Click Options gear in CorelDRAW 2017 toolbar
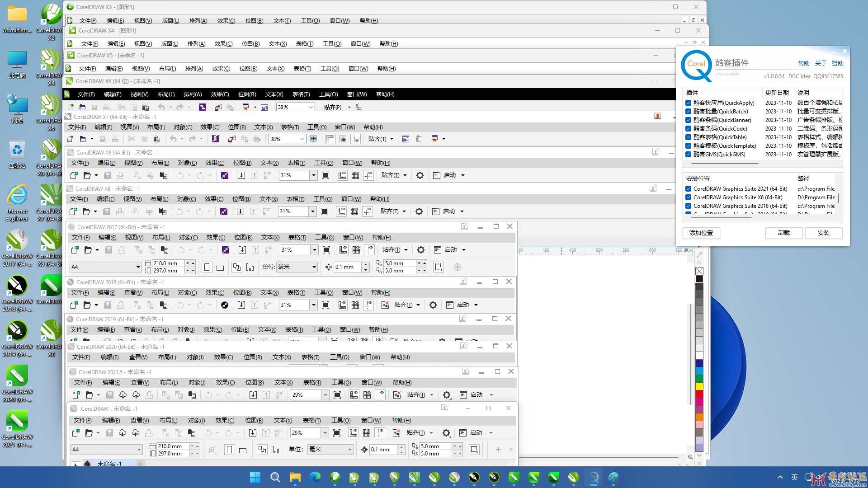This screenshot has height=488, width=868. coord(421,250)
